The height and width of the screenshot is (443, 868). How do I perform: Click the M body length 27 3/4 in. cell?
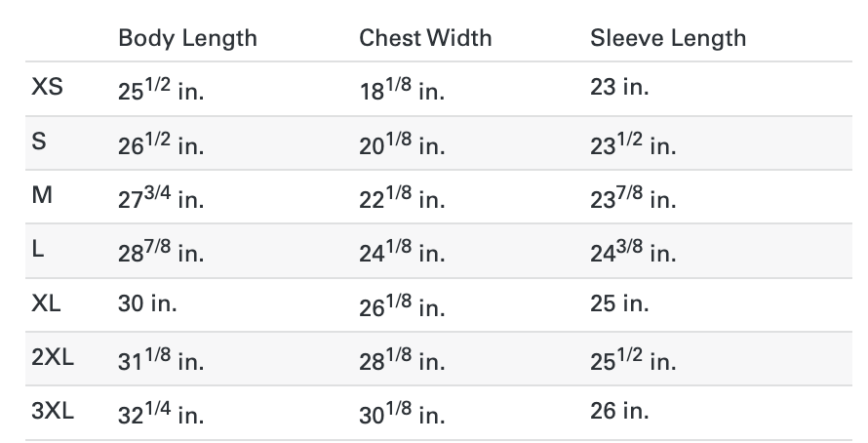[x=161, y=198]
